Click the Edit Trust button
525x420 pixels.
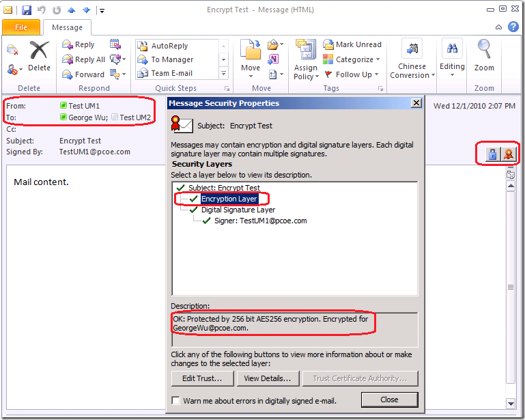coord(202,378)
